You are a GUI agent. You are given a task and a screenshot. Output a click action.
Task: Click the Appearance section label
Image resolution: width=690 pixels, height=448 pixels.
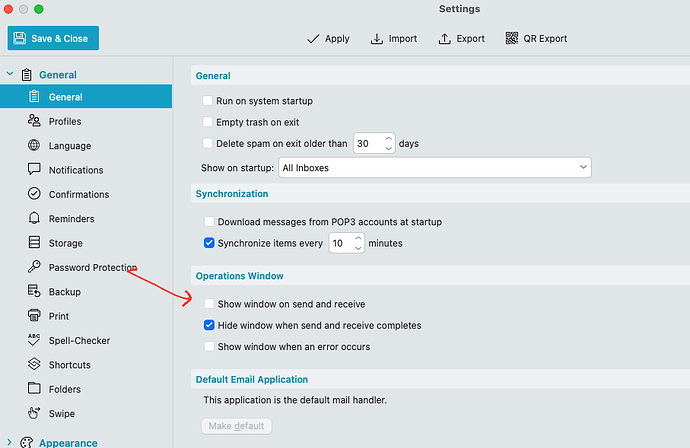[68, 442]
